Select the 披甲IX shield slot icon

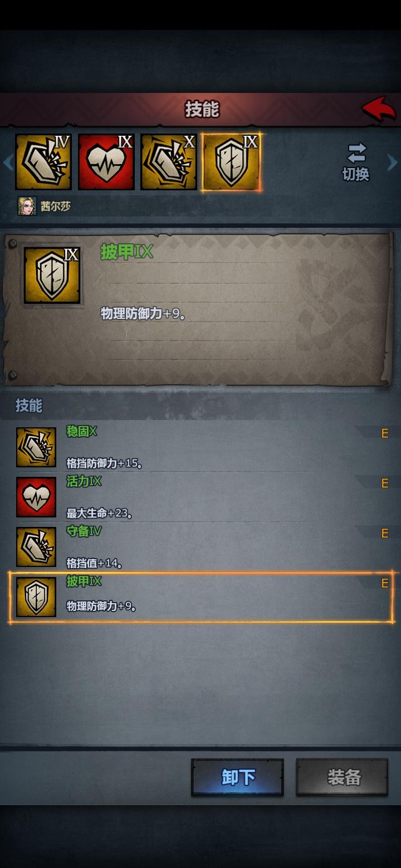click(x=232, y=162)
